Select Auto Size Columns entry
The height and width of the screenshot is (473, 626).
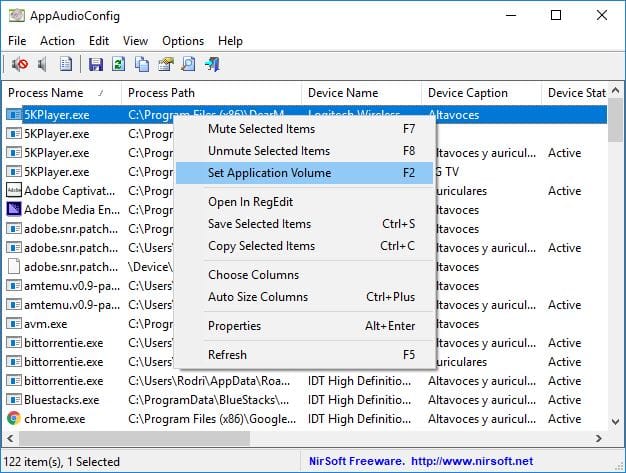[x=304, y=297]
